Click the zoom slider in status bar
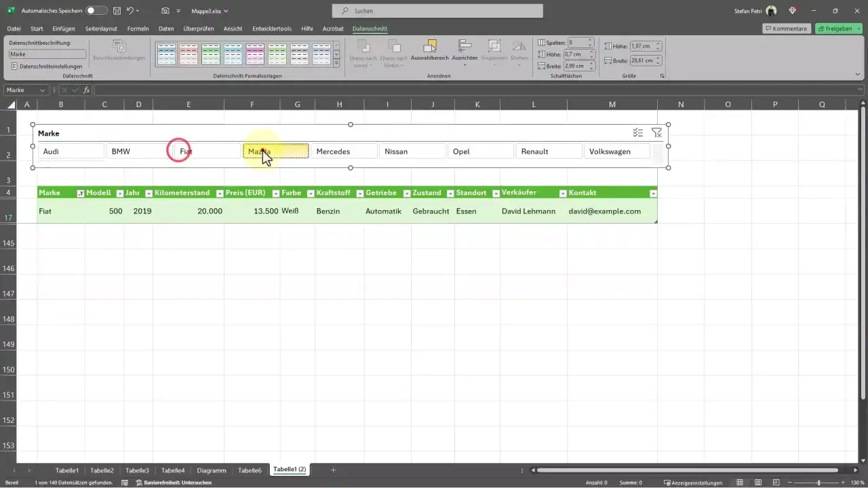Image resolution: width=868 pixels, height=488 pixels. click(x=819, y=483)
